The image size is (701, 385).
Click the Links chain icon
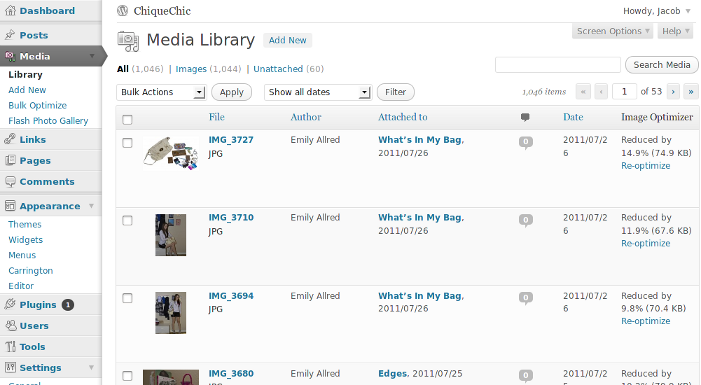point(10,140)
